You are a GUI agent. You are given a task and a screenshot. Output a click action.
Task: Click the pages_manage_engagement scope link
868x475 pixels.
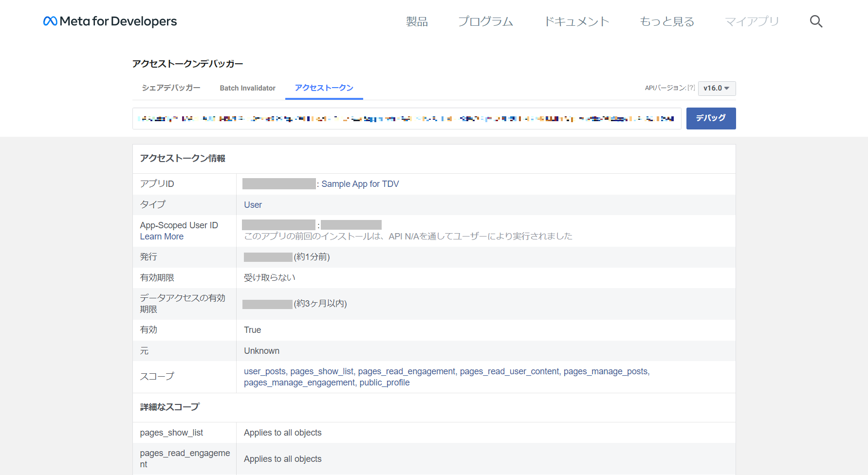point(299,383)
